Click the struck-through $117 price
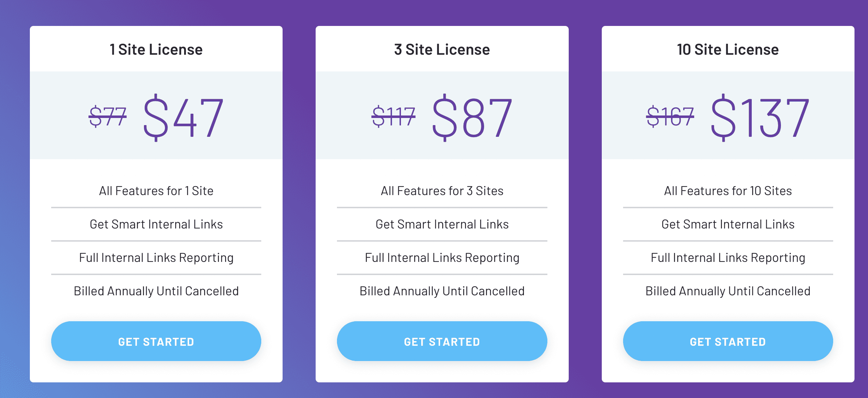 [393, 116]
